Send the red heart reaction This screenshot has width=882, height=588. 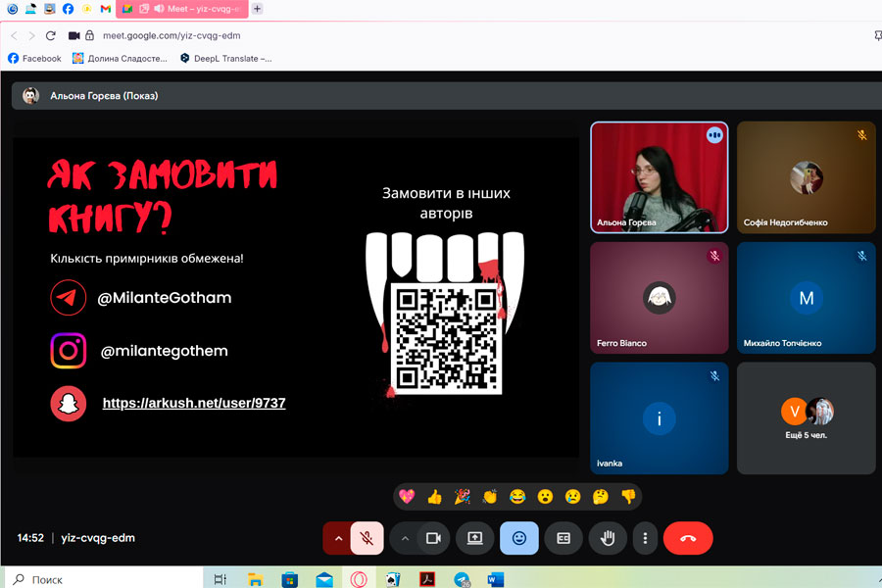(407, 497)
